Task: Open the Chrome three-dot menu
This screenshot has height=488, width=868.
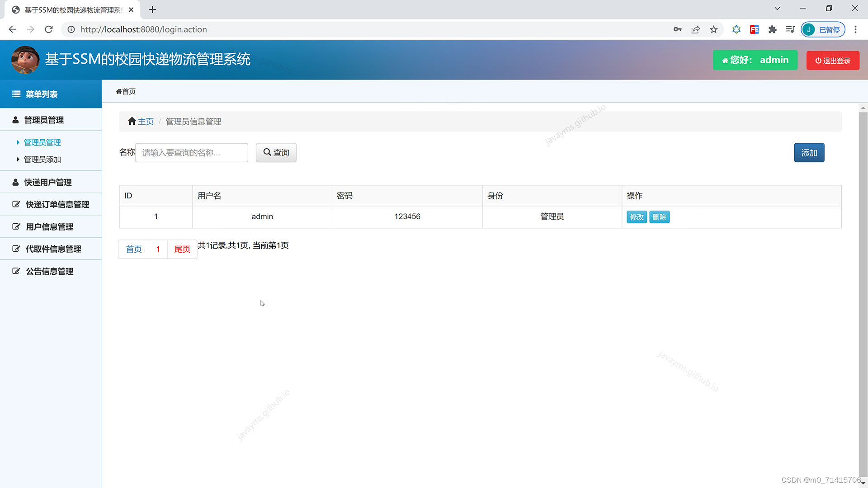Action: point(855,29)
